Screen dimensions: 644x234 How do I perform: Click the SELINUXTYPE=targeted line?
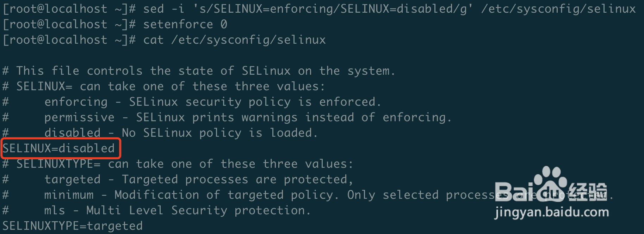pos(73,226)
